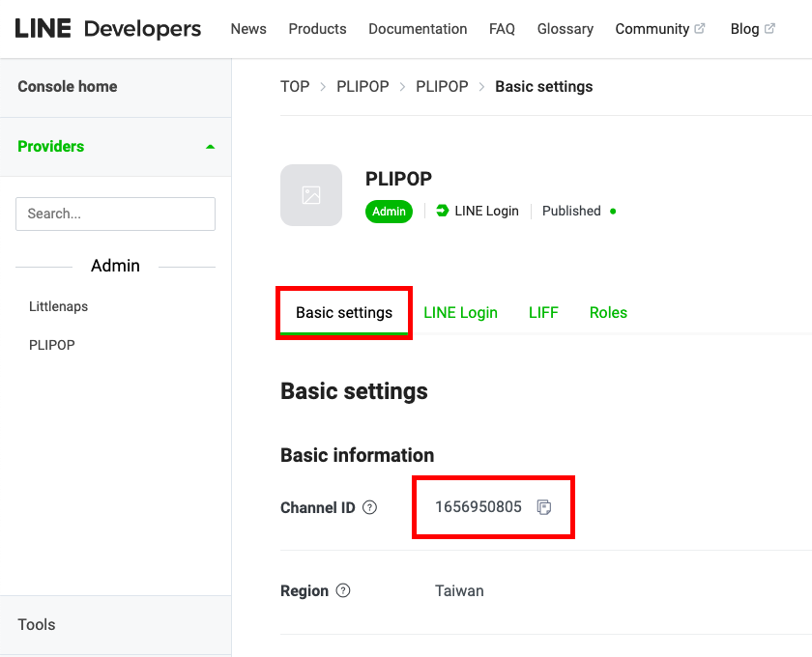Switch to the LIFF tab
The width and height of the screenshot is (812, 657).
pyautogui.click(x=543, y=313)
